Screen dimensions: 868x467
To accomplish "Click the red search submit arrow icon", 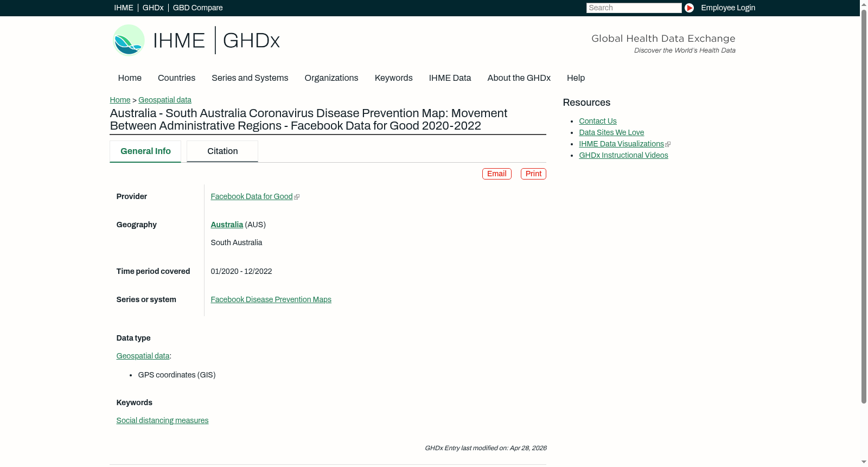I will point(689,8).
